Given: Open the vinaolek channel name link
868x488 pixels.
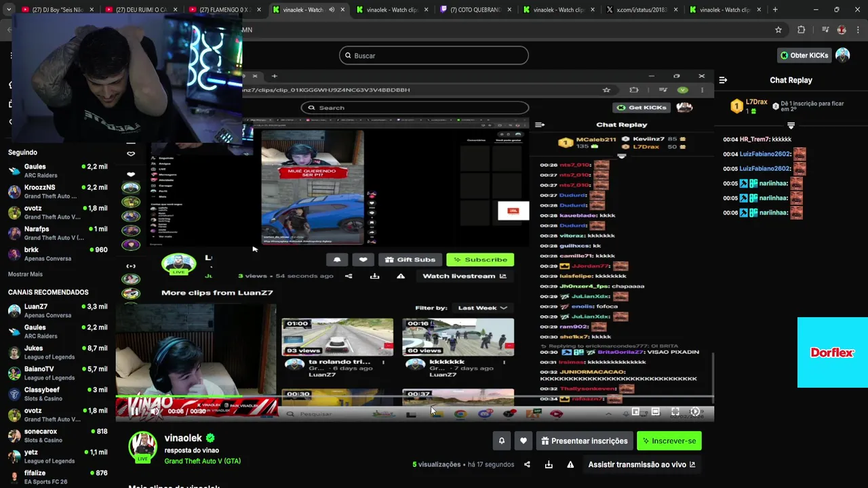Looking at the screenshot, I should click(183, 438).
